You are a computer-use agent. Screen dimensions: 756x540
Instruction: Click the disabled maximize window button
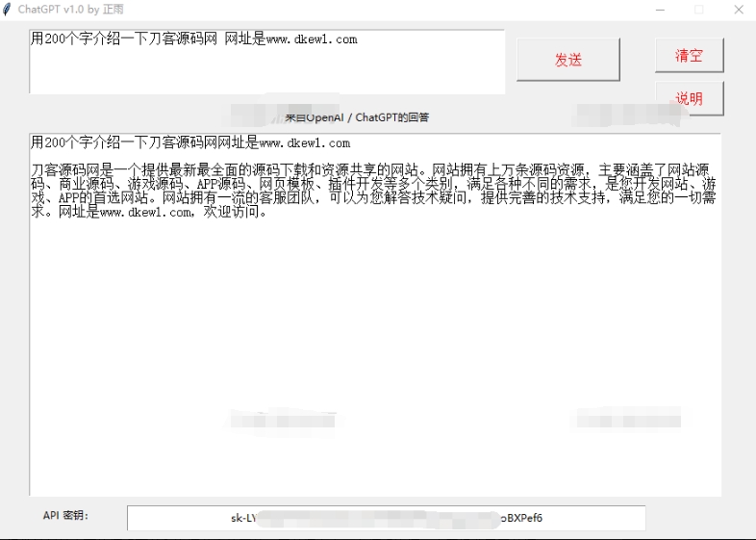point(699,10)
